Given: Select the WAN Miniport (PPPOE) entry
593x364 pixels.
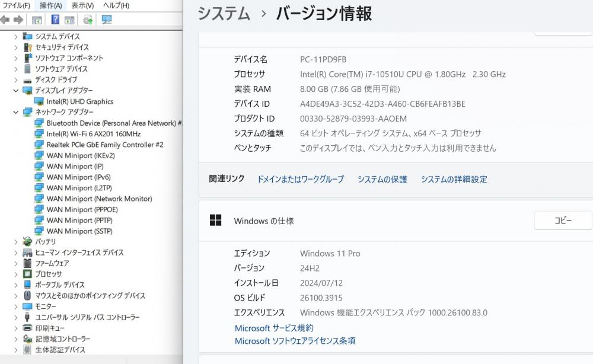Looking at the screenshot, I should (x=82, y=209).
